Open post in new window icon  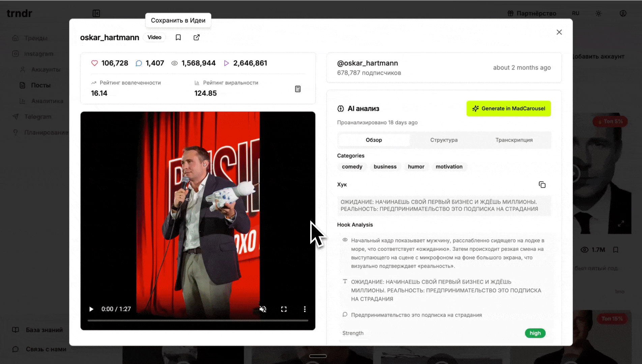click(197, 37)
